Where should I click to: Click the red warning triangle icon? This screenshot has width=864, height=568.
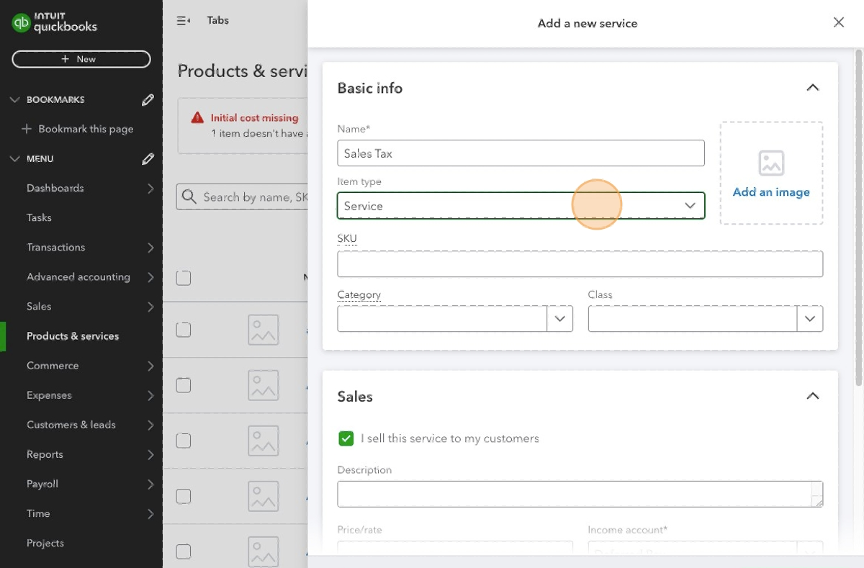(197, 118)
